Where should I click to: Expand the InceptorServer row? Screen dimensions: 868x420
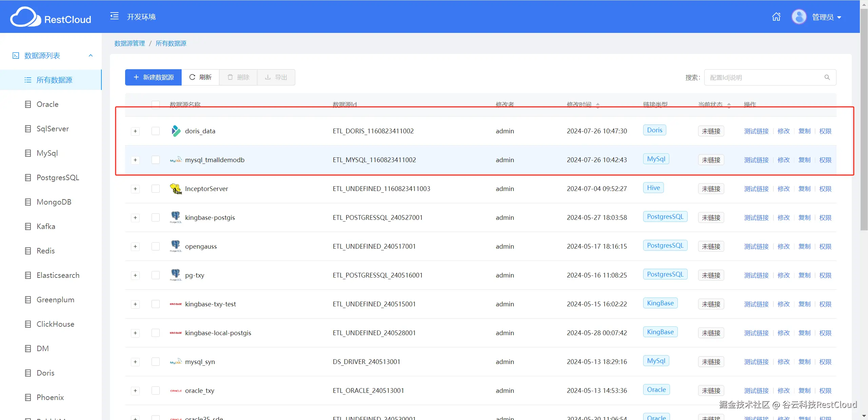(x=135, y=189)
